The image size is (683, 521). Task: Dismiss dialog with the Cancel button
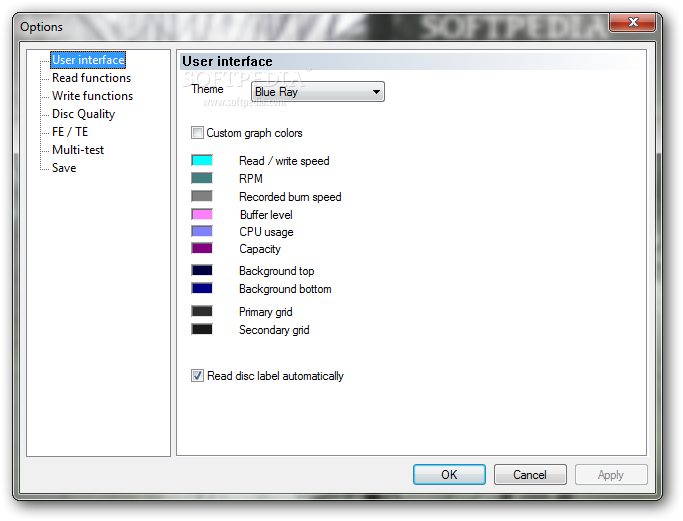pyautogui.click(x=530, y=474)
